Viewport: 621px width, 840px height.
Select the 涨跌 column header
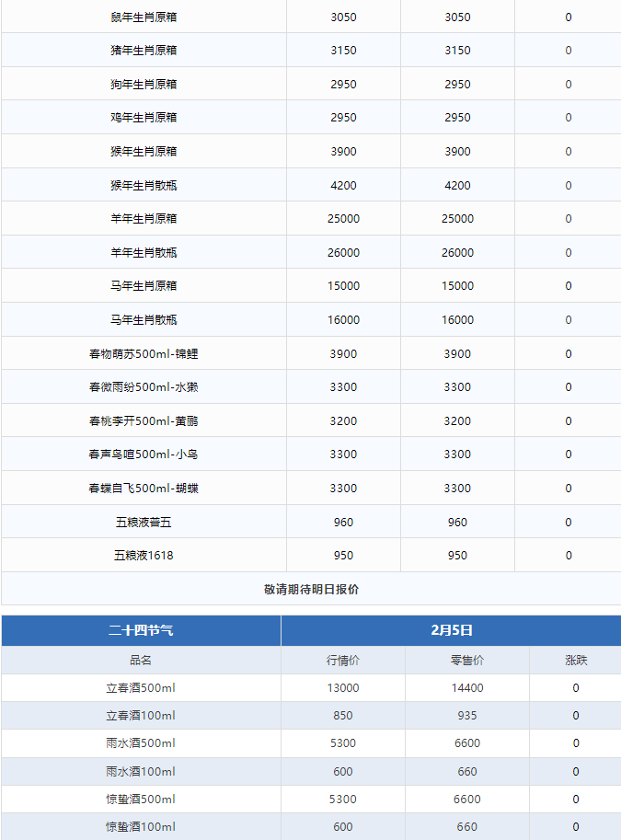coord(576,660)
